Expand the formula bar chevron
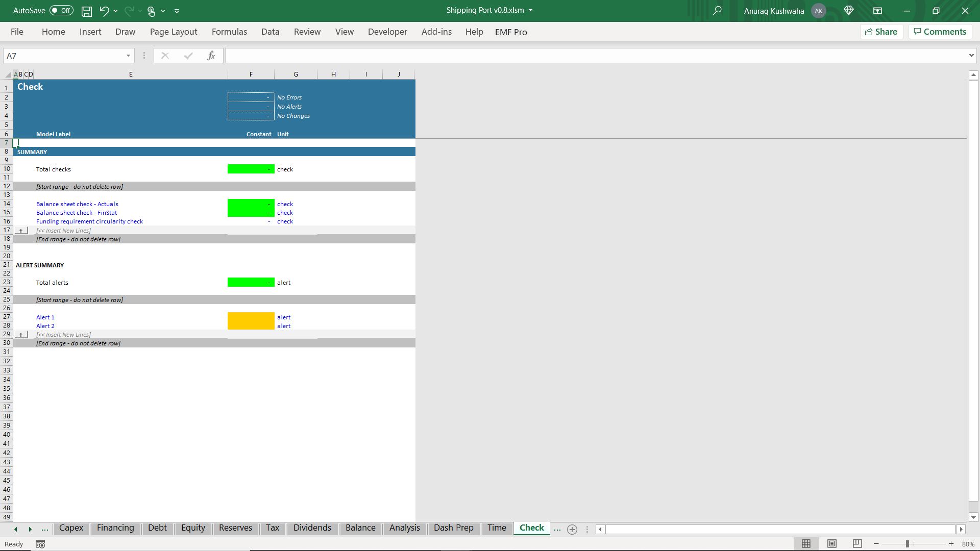Image resolution: width=980 pixels, height=551 pixels. click(971, 56)
